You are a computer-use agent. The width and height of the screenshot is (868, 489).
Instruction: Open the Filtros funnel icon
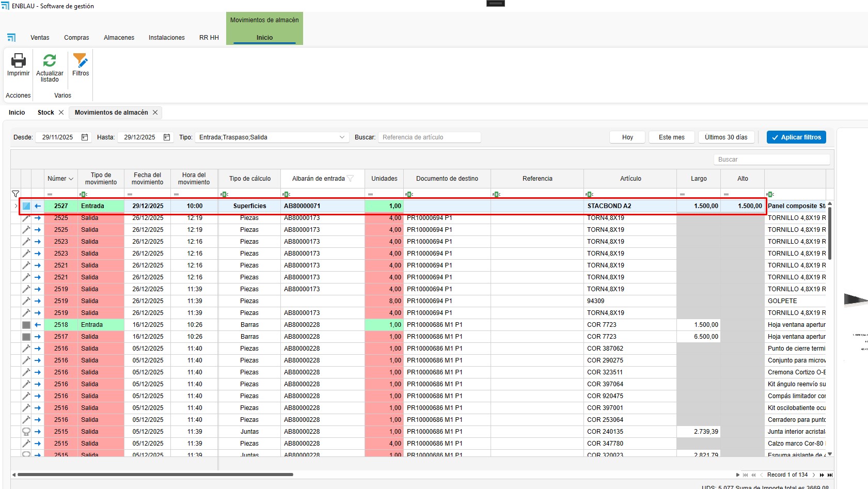80,61
